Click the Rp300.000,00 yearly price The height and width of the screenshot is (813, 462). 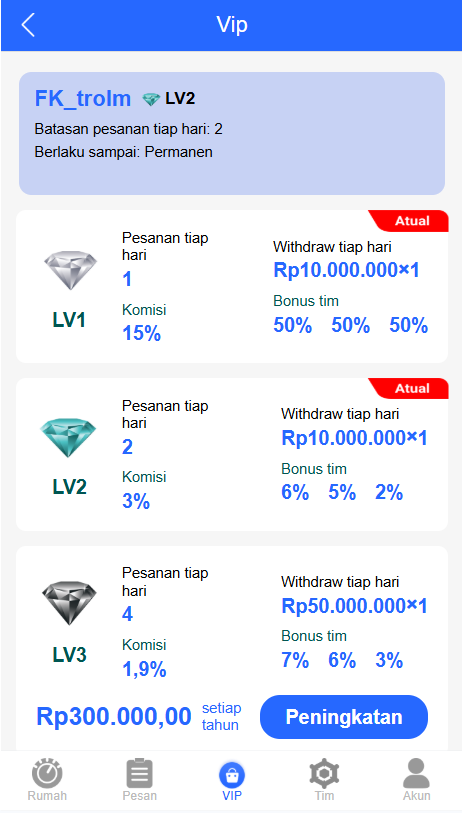[114, 717]
